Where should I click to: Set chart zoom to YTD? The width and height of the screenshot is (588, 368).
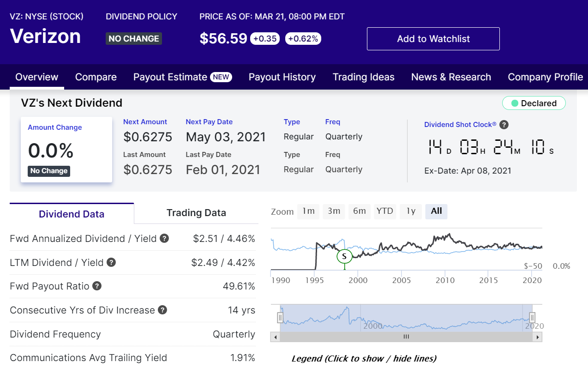pos(385,211)
